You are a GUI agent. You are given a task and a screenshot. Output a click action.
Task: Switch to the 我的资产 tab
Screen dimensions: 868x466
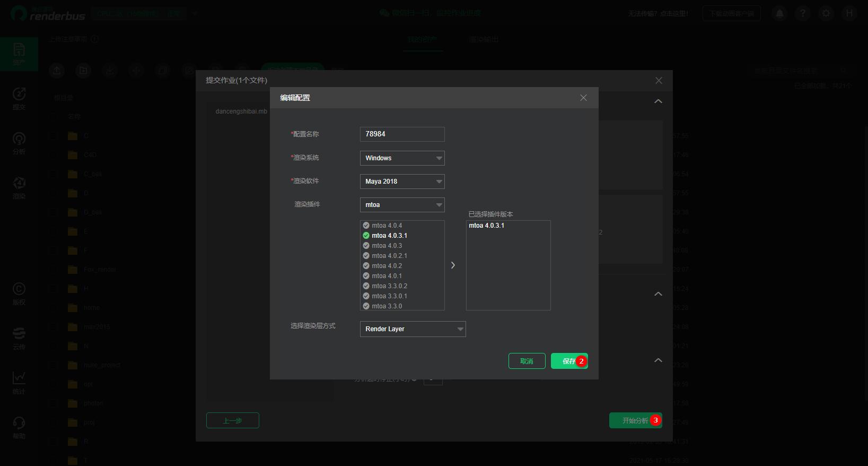(422, 40)
